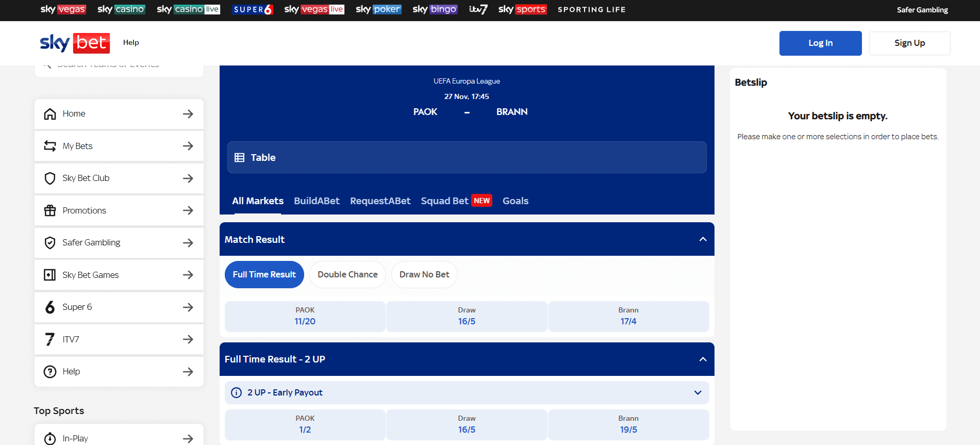Click the Sky Bet Club shield icon
The width and height of the screenshot is (980, 445).
pyautogui.click(x=50, y=178)
